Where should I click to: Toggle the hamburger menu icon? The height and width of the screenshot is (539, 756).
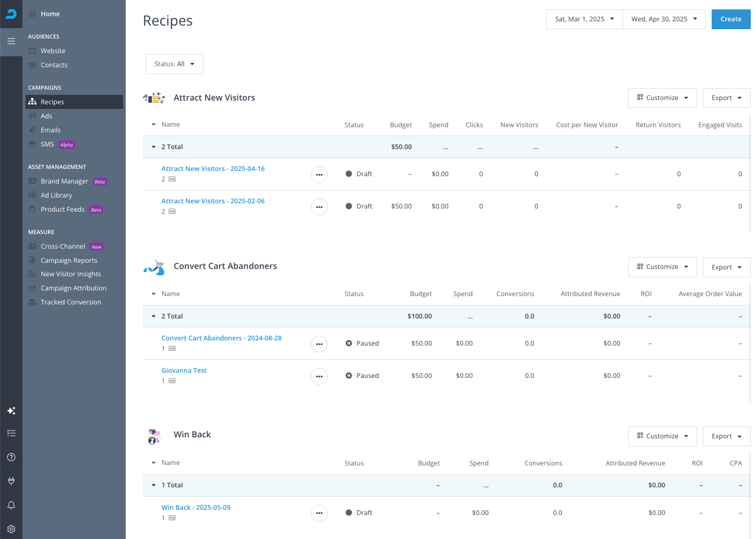11,41
